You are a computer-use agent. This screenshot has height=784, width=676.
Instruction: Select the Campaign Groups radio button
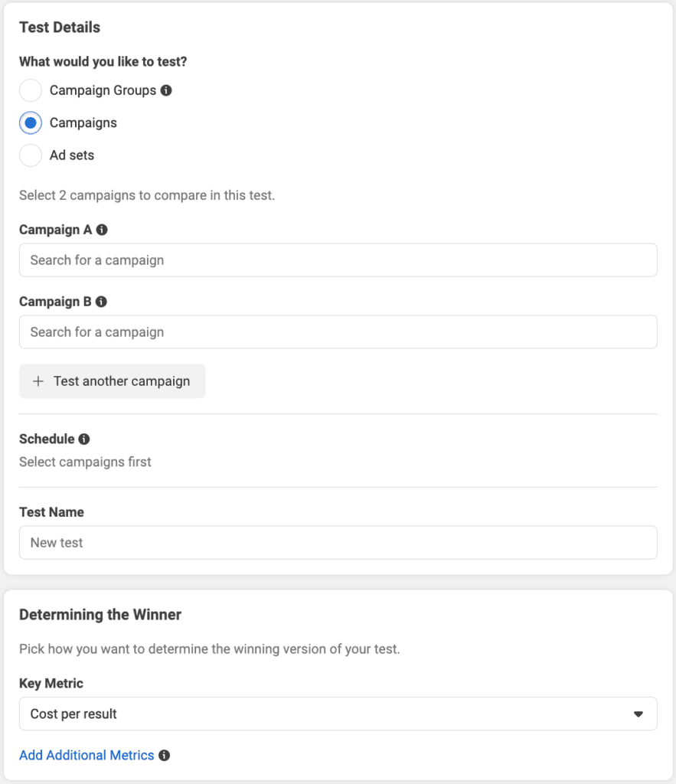(x=31, y=90)
